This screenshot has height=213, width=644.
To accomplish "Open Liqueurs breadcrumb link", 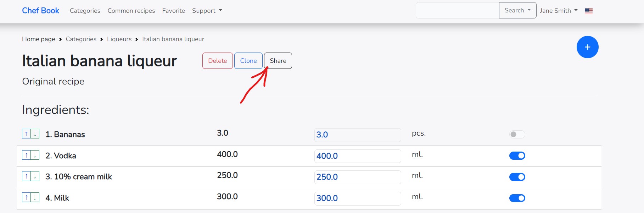I will (x=119, y=39).
